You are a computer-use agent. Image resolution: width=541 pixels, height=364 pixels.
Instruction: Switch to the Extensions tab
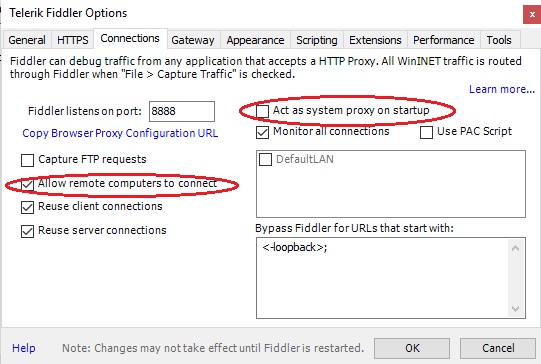pos(375,40)
